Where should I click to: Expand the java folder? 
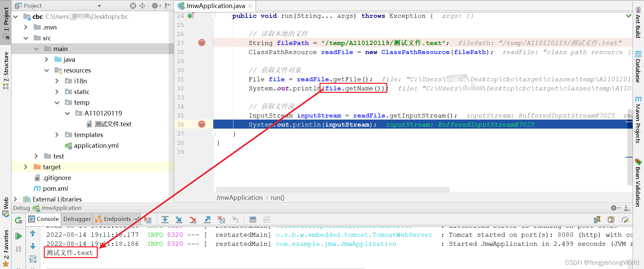click(x=47, y=59)
